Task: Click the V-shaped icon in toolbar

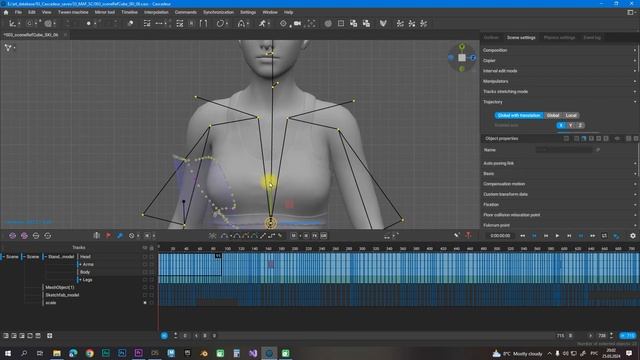Action: point(383,24)
